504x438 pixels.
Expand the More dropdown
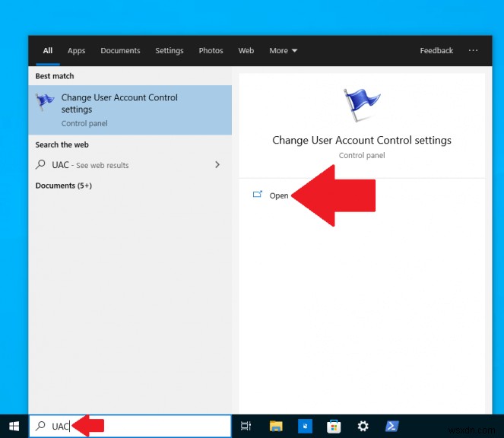click(284, 50)
